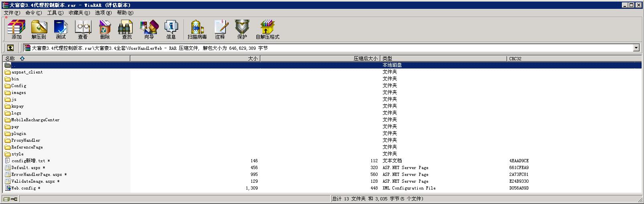Open the 查找 (Find) binoculars tool

point(127,29)
